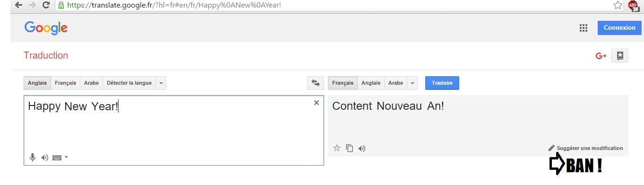Click the blue Traduire button
Viewport: 644px width, 185px height.
coord(442,83)
